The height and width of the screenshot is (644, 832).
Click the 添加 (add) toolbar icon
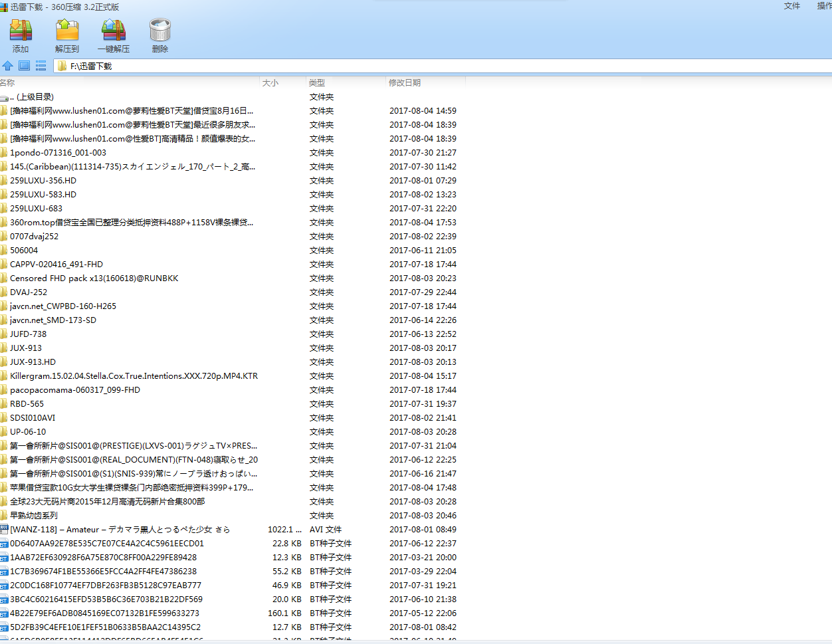[21, 31]
